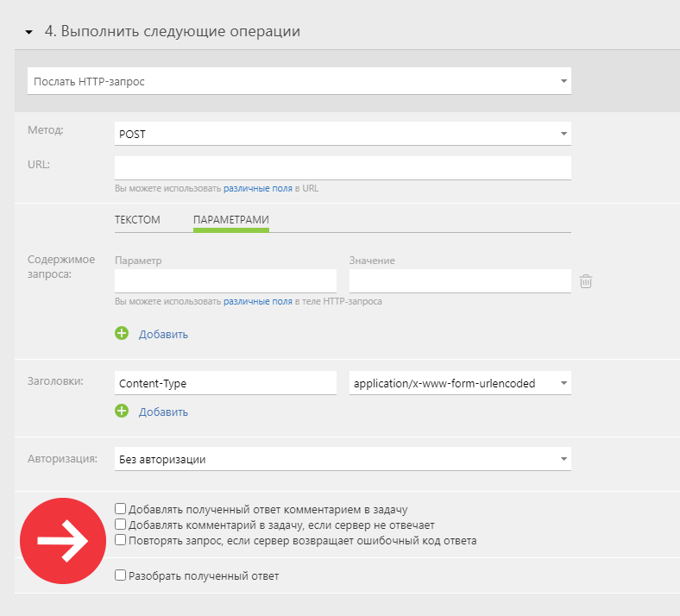Viewport: 680px width, 616px height.
Task: Click the red arrow circle icon
Action: click(x=63, y=541)
